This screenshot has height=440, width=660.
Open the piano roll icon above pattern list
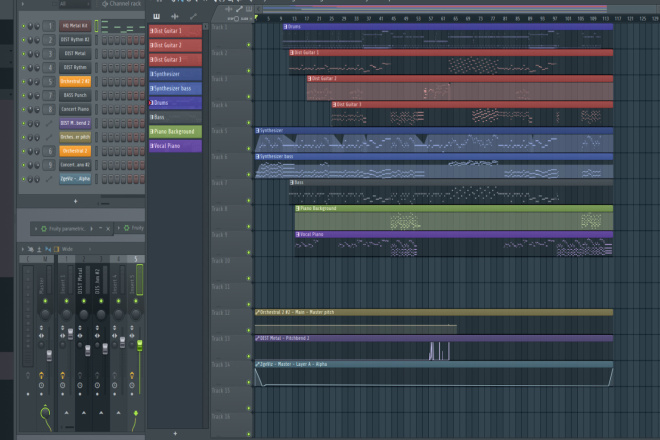(x=157, y=16)
